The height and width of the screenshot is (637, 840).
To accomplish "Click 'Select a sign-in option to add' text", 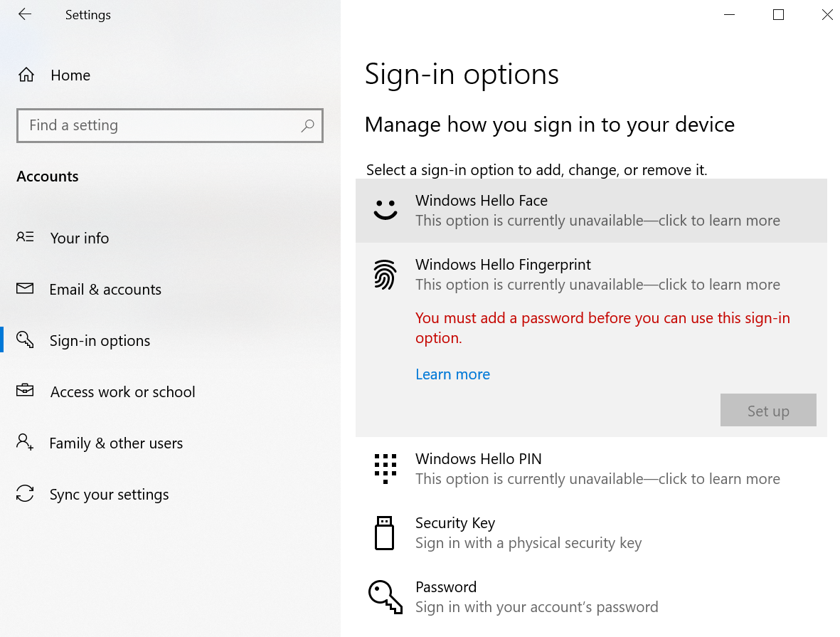I will pos(537,170).
